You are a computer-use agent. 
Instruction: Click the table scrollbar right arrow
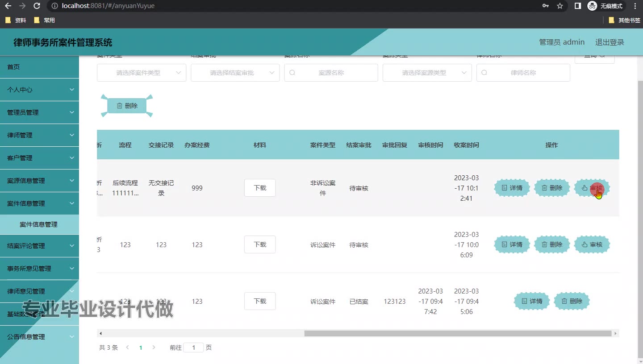pyautogui.click(x=615, y=333)
